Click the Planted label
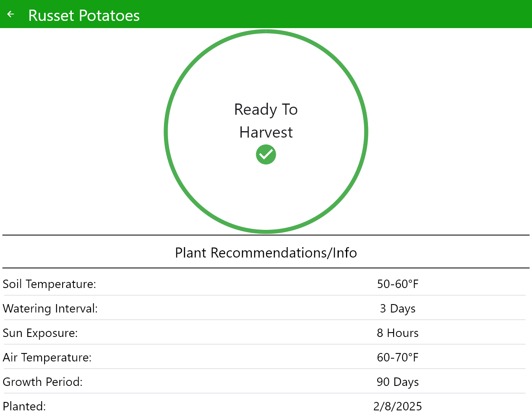This screenshot has width=532, height=420. click(24, 406)
